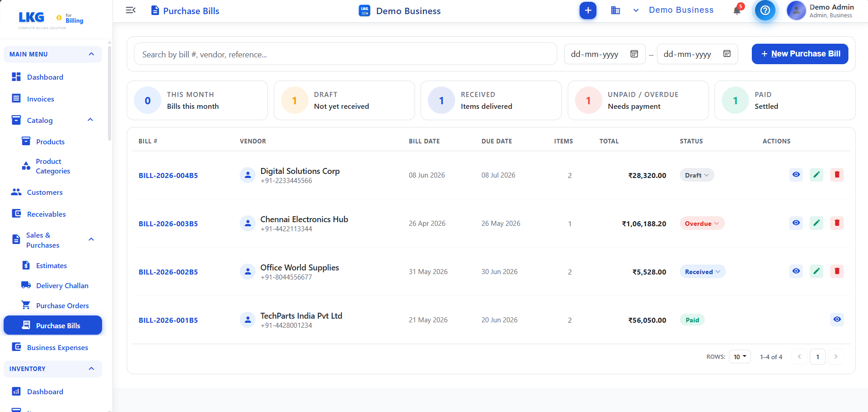Click the TechParts India Pvt Ltd vendor avatar
This screenshot has height=412, width=868.
pyautogui.click(x=248, y=320)
